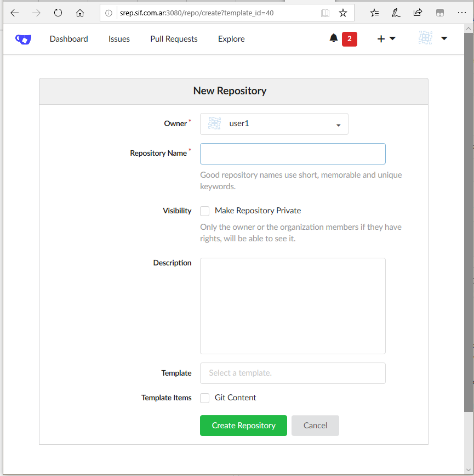
Task: Open the plus create-new menu
Action: 386,38
